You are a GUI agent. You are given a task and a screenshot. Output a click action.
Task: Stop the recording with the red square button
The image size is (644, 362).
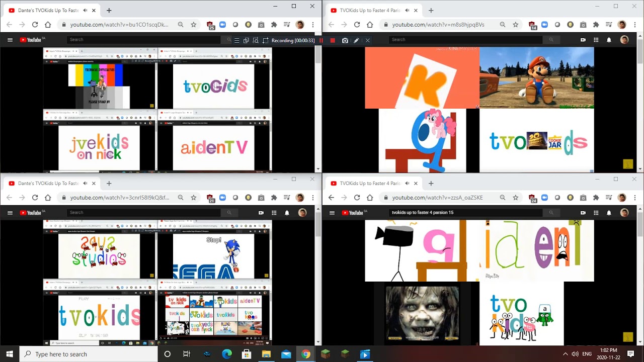click(x=333, y=40)
